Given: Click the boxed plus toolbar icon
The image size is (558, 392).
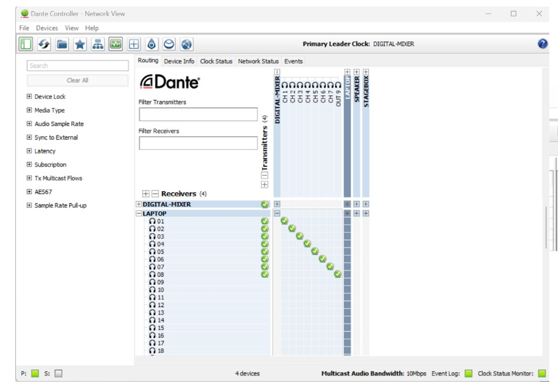Looking at the screenshot, I should (134, 44).
